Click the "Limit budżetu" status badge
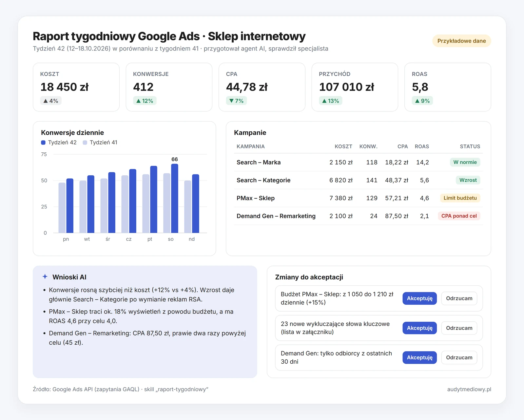The image size is (524, 420). pyautogui.click(x=460, y=198)
